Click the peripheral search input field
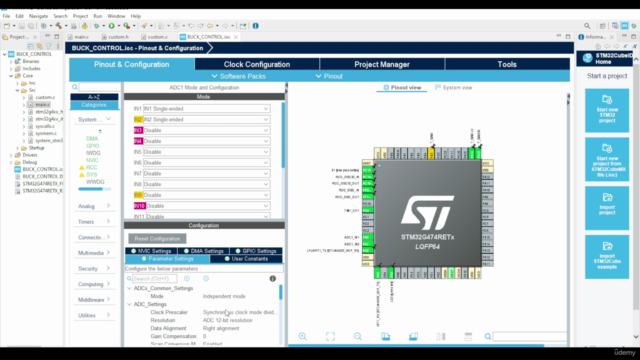The image size is (640, 360). point(99,87)
